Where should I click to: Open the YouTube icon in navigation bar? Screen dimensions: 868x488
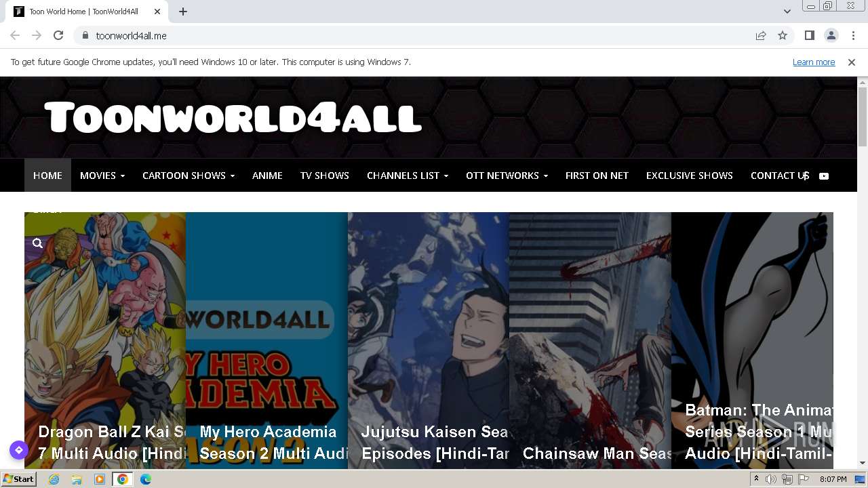824,176
